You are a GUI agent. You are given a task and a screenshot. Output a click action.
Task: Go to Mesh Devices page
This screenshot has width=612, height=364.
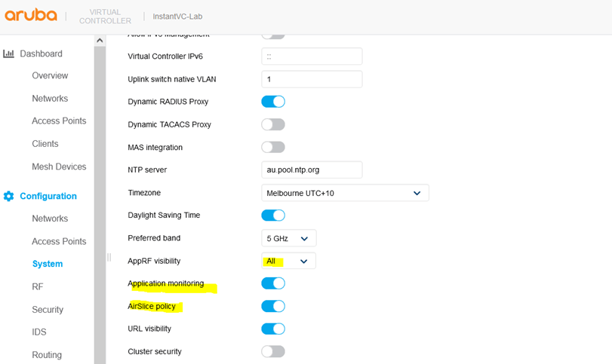point(59,167)
